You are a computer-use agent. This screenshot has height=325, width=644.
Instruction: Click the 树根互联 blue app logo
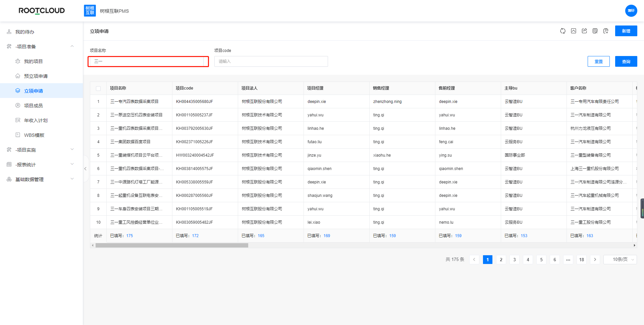[90, 11]
